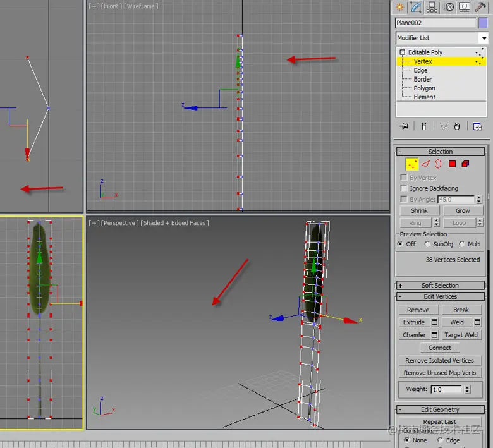
Task: Collapse the Edit Vertices rollout
Action: click(x=440, y=296)
